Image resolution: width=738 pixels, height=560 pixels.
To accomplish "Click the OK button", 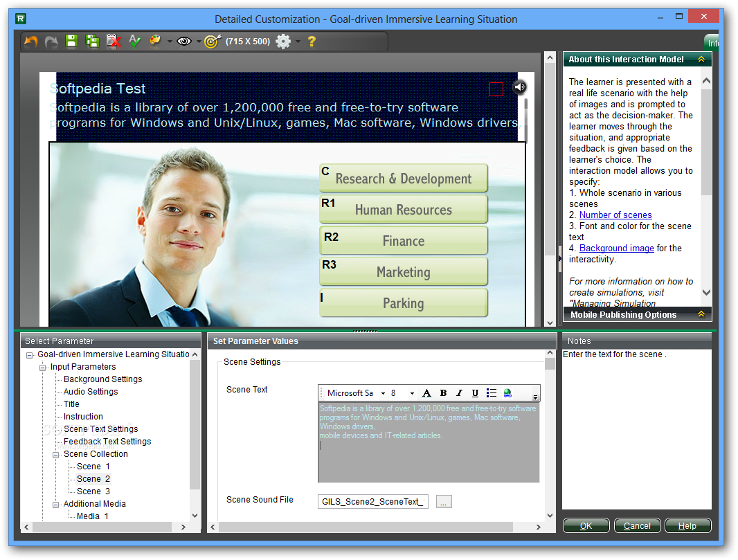I will [586, 525].
